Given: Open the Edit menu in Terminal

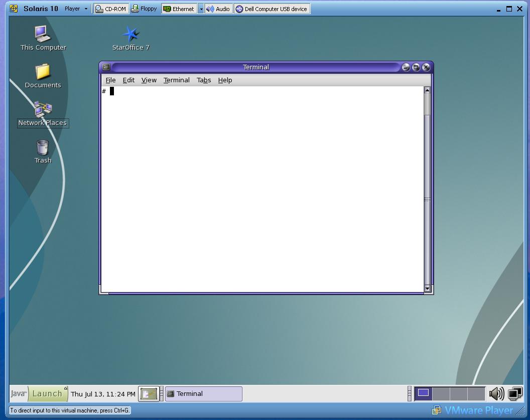Looking at the screenshot, I should (128, 80).
